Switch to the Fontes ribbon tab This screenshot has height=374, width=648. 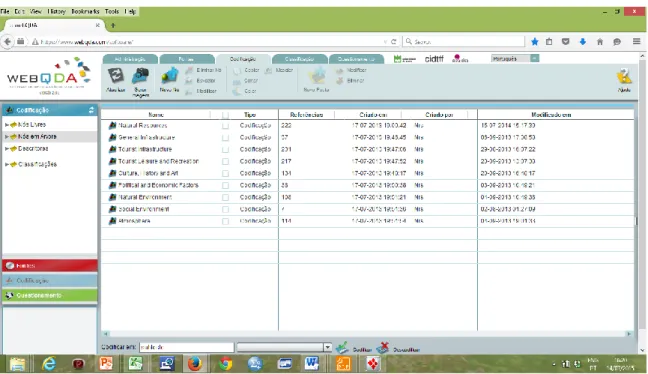pos(187,59)
